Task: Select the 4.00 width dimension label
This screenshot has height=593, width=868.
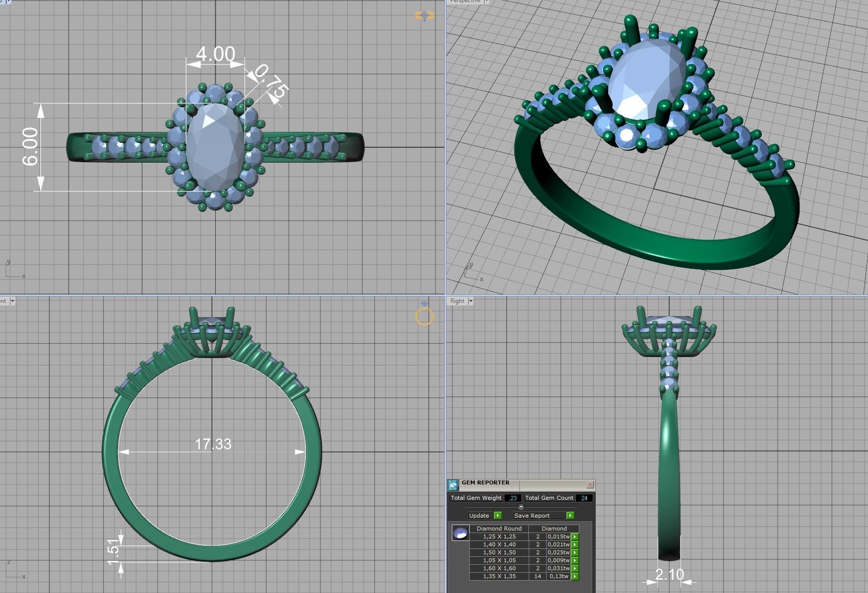Action: click(x=215, y=54)
